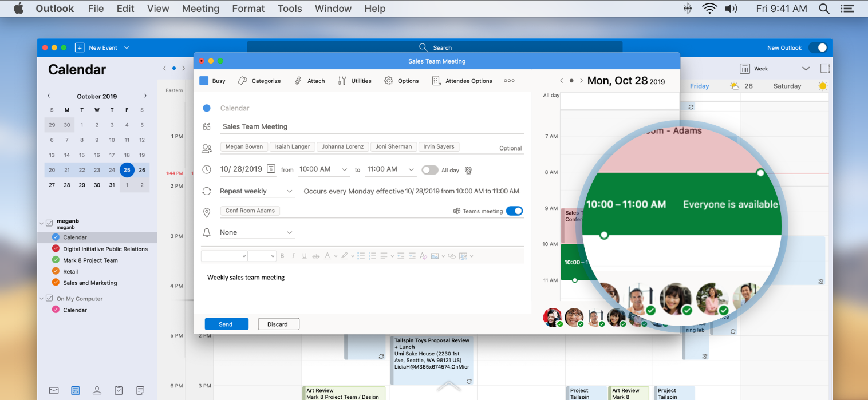Open the Week view dropdown

(x=806, y=69)
